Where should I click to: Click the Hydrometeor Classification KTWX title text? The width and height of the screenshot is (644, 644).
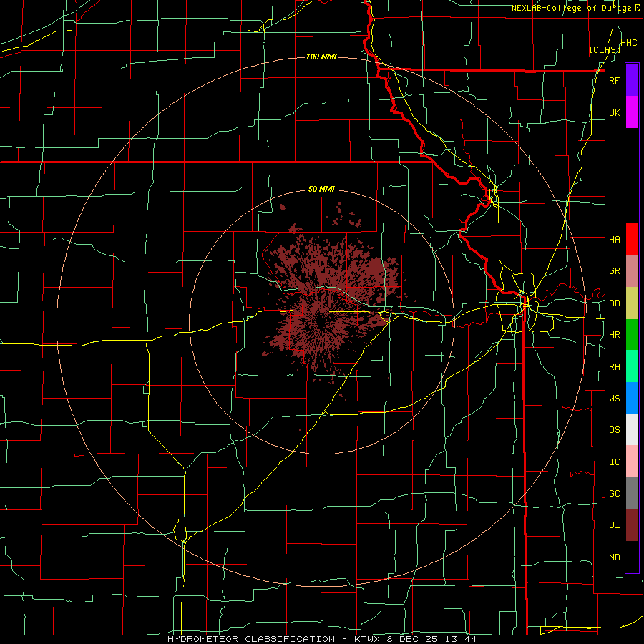(321, 639)
